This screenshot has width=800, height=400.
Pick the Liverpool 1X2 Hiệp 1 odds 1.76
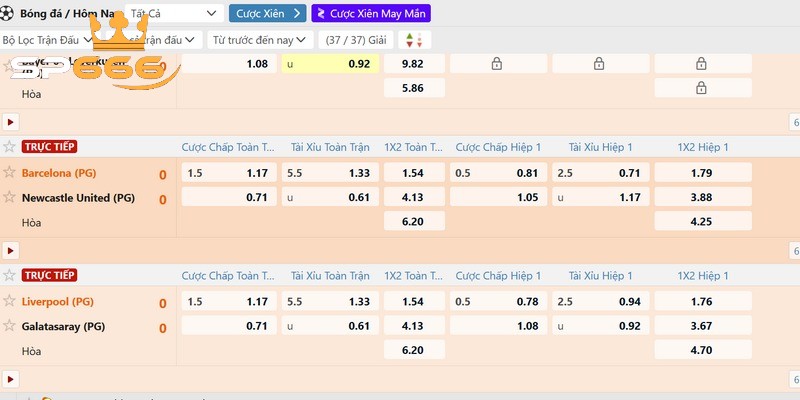click(702, 301)
